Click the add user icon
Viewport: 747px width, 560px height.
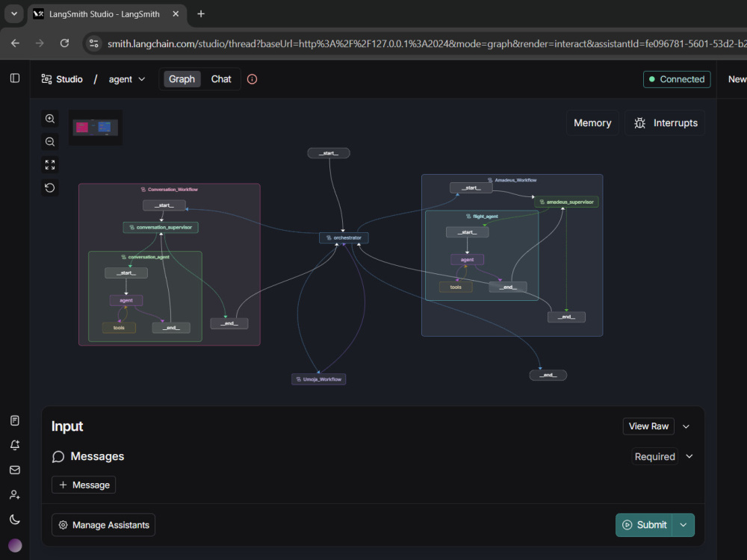[15, 495]
